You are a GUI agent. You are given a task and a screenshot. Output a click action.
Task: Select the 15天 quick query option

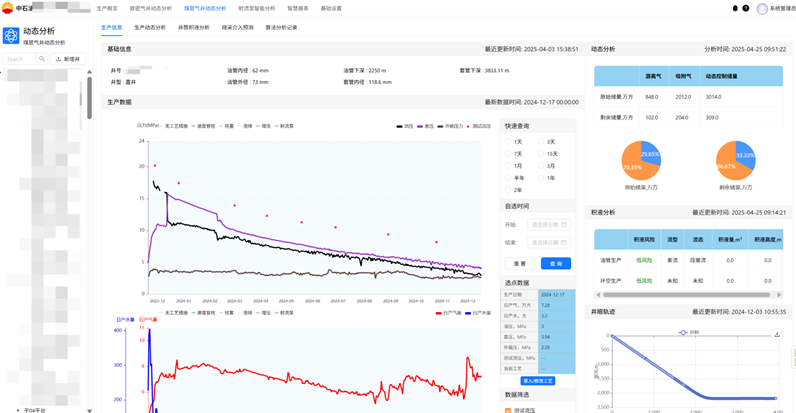point(548,154)
